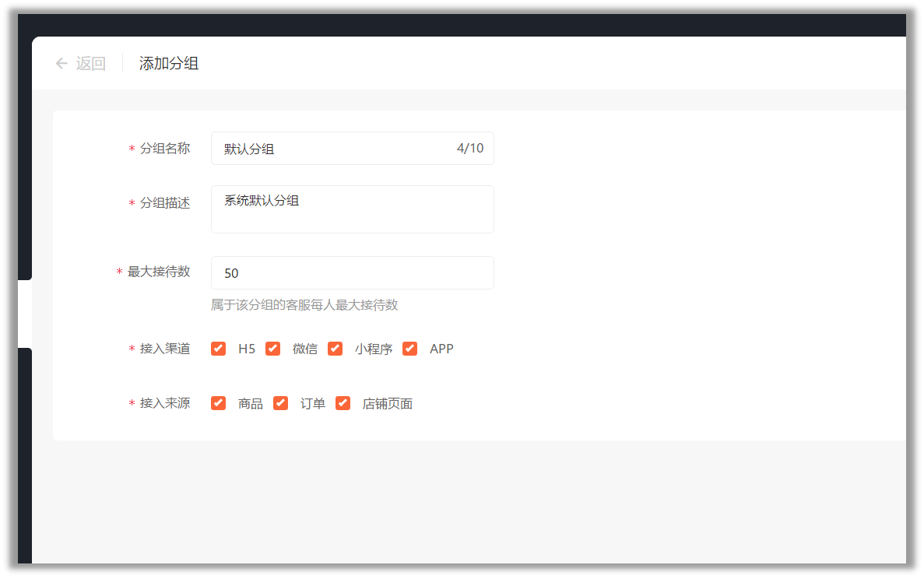Click the 最大接待数 field label
Viewport: 924px width, 579px height.
point(159,272)
